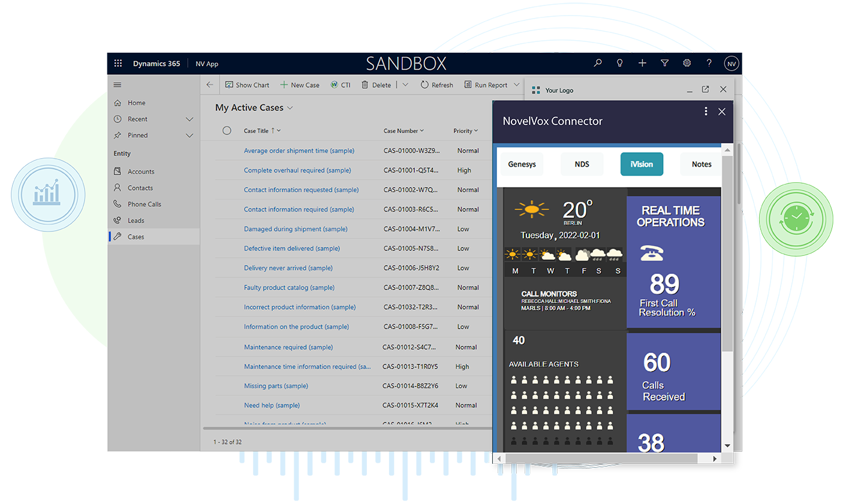Click the telephone icon in Real Time Operations
Image resolution: width=849 pixels, height=504 pixels.
click(x=652, y=253)
